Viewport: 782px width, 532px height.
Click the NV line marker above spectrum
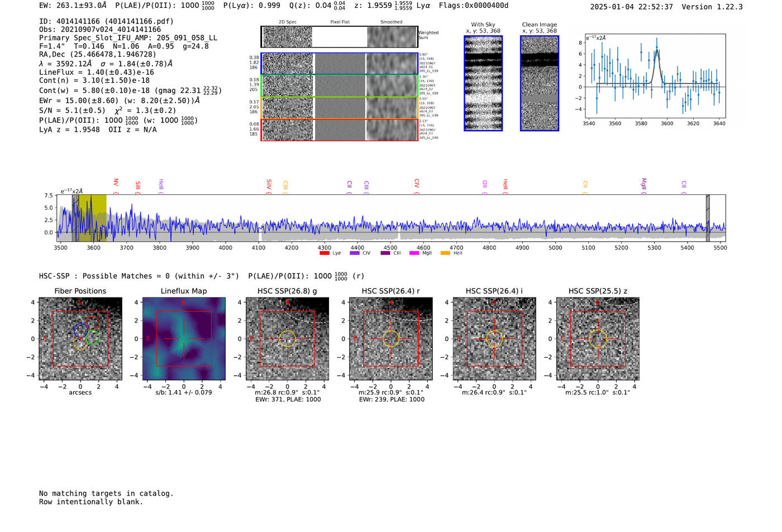[116, 185]
